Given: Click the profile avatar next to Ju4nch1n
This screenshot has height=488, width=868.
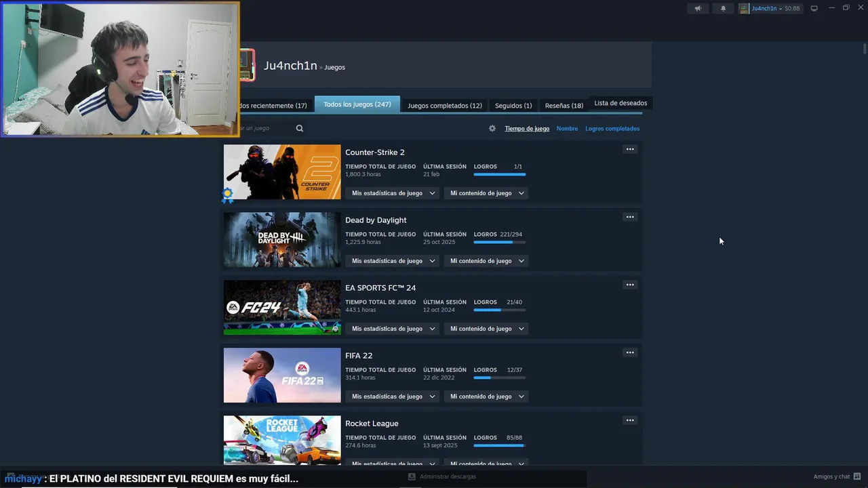Looking at the screenshot, I should [x=247, y=65].
